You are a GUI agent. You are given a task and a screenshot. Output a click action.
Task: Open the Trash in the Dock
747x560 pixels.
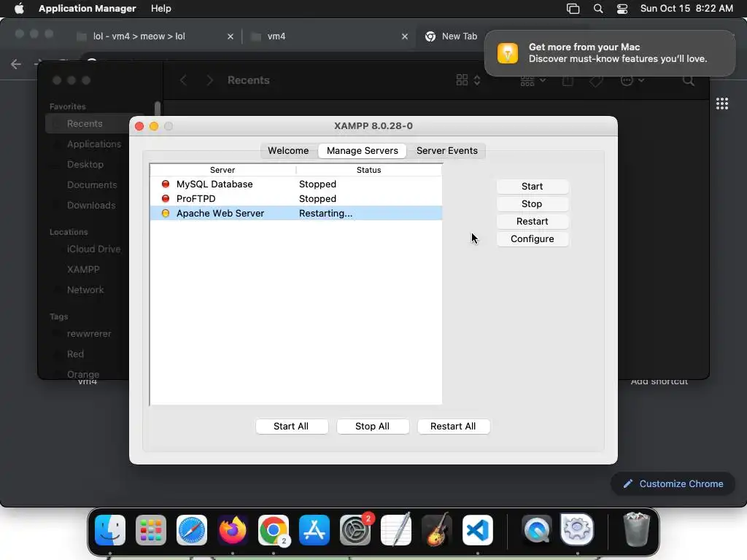point(636,529)
